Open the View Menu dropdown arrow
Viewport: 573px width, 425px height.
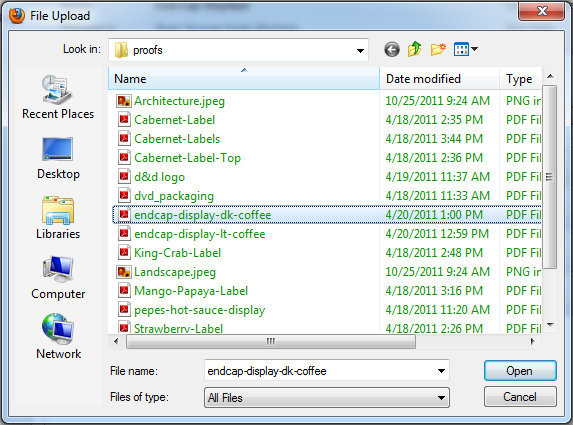(474, 49)
